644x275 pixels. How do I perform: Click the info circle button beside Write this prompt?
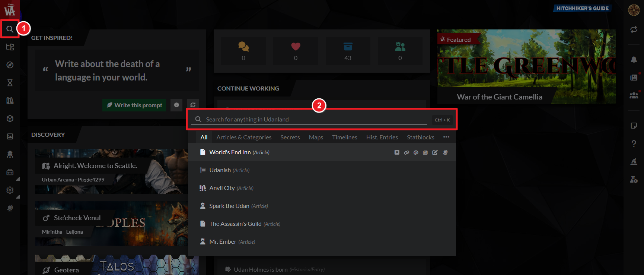(176, 105)
